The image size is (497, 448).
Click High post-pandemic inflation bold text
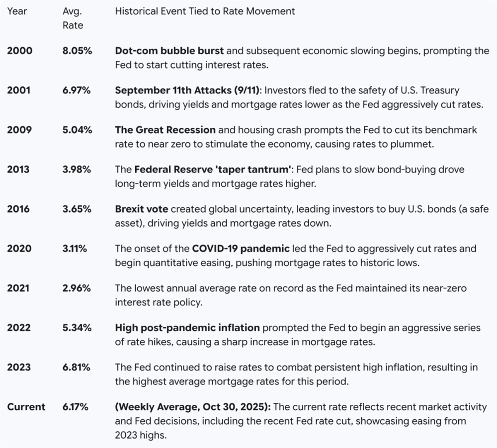[187, 328]
